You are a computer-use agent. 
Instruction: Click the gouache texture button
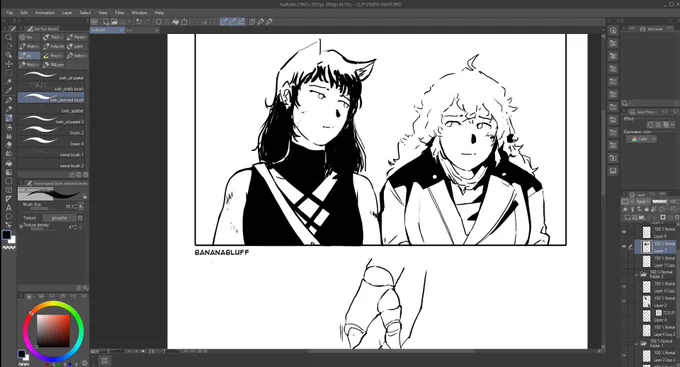click(59, 218)
